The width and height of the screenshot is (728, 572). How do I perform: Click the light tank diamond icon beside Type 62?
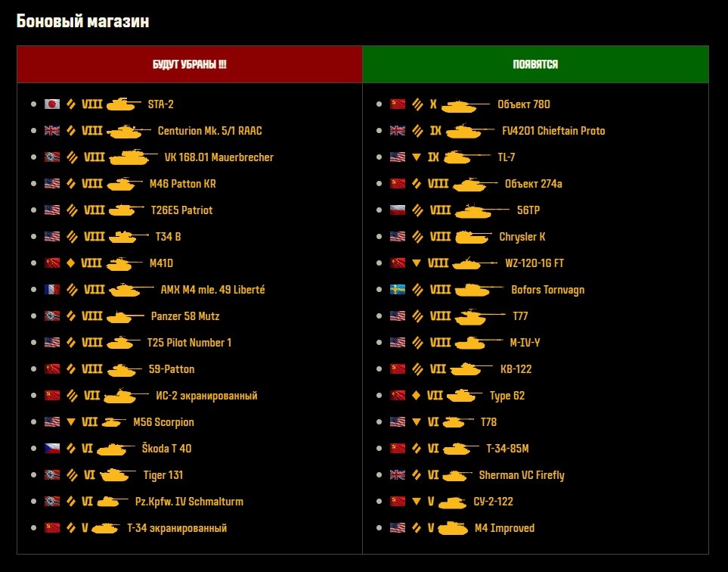[416, 396]
